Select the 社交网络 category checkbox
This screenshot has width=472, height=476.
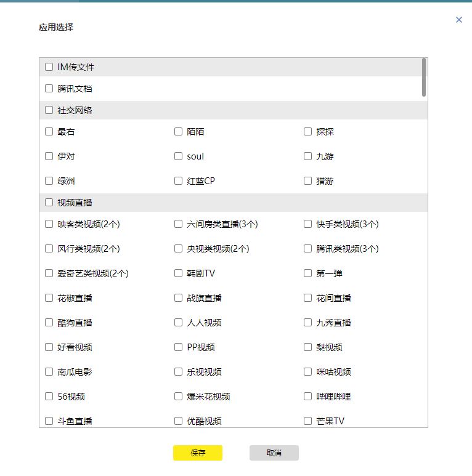[x=49, y=110]
